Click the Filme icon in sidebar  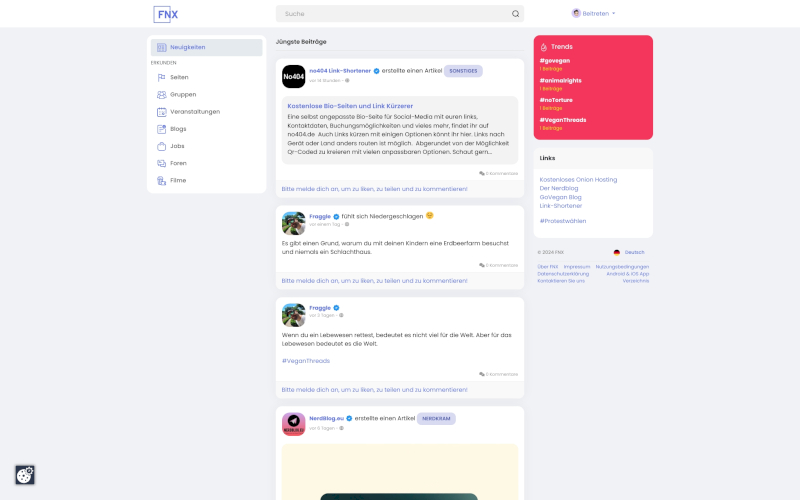[x=161, y=181]
